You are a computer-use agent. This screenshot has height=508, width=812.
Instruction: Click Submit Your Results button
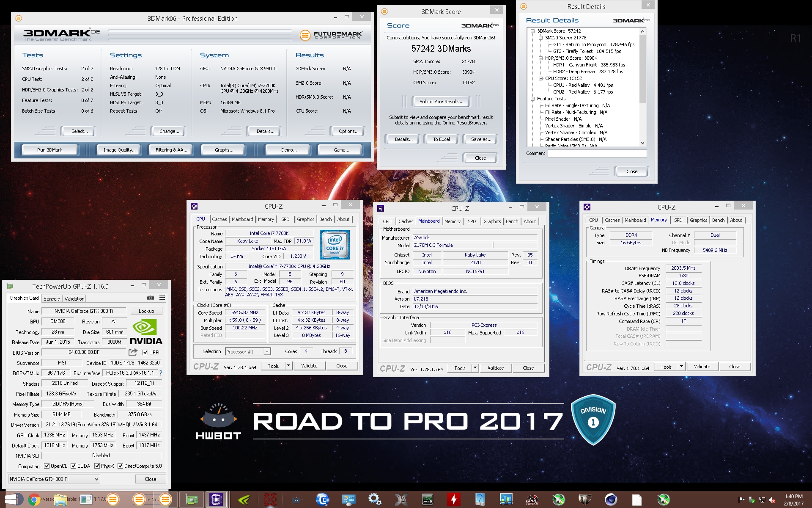pyautogui.click(x=441, y=102)
